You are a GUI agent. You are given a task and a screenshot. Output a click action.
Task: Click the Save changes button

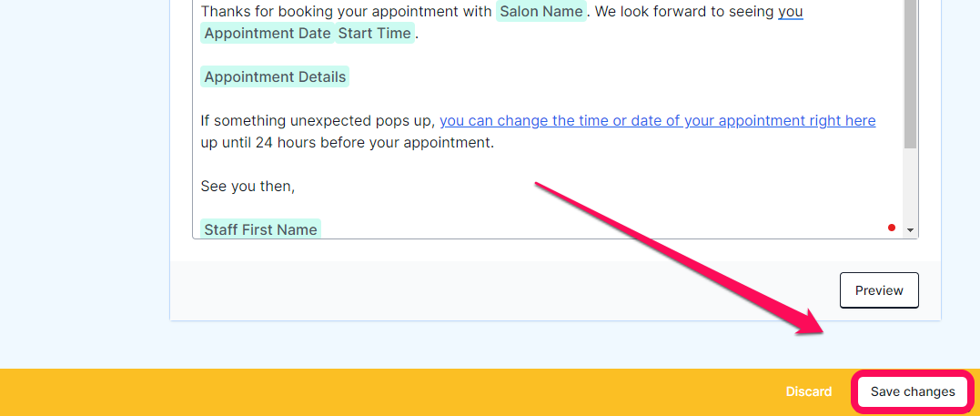[913, 391]
